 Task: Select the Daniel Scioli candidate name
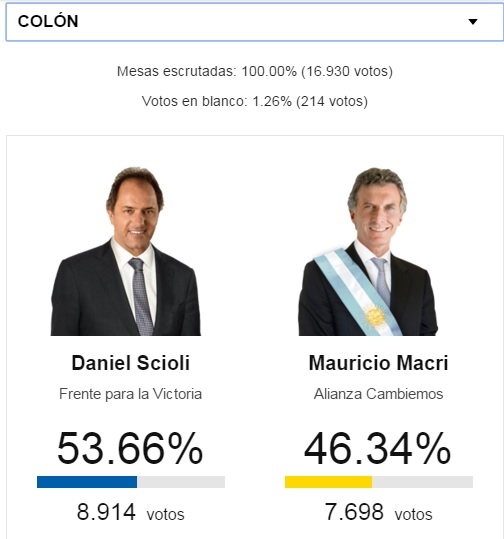(x=131, y=363)
